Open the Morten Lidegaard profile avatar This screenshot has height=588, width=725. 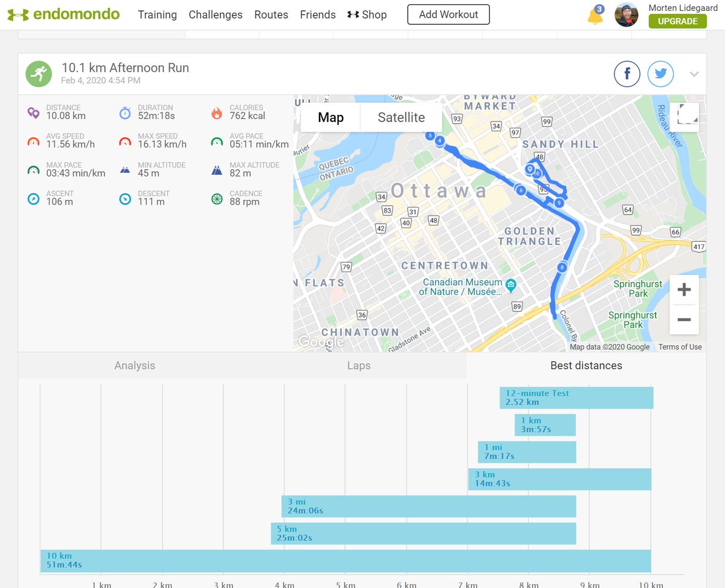[627, 15]
